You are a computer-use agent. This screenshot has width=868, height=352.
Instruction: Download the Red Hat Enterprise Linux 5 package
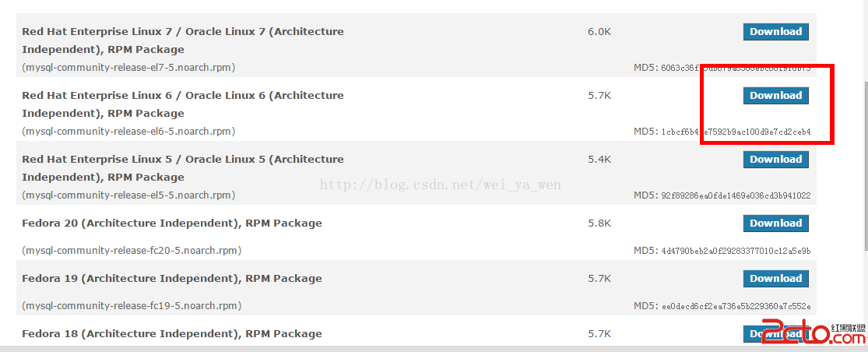(x=775, y=160)
